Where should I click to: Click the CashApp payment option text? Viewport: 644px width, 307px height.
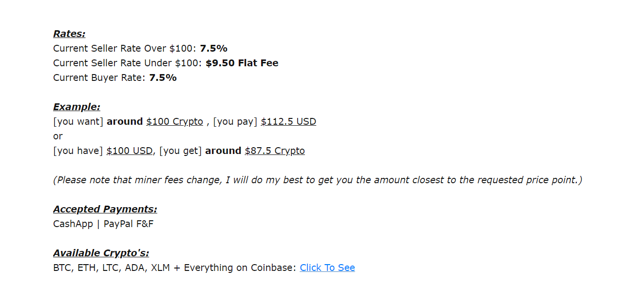73,224
